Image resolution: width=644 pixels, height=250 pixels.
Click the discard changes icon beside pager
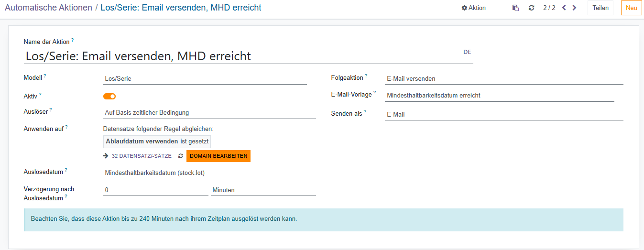click(531, 8)
